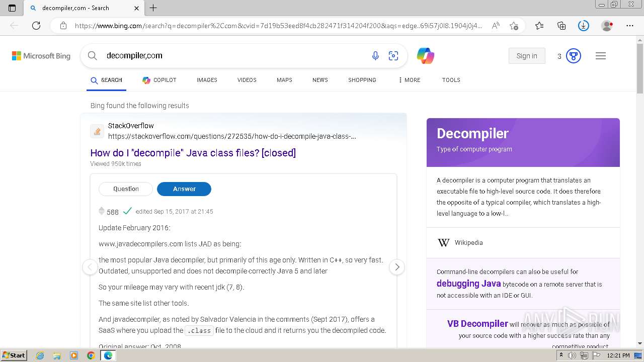This screenshot has width=644, height=362.
Task: Refresh the current page
Action: tap(36, 26)
